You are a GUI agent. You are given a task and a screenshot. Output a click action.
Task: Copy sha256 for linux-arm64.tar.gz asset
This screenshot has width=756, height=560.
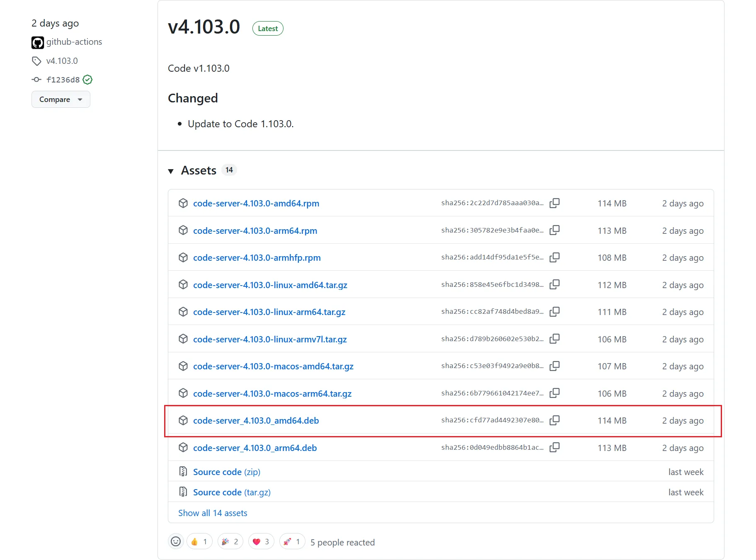tap(555, 312)
